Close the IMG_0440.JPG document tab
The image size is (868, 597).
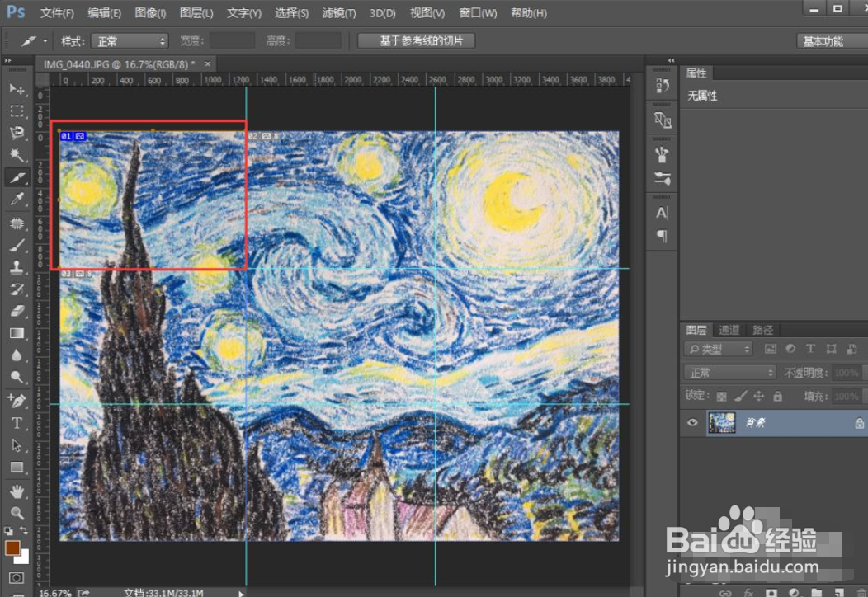click(x=208, y=64)
